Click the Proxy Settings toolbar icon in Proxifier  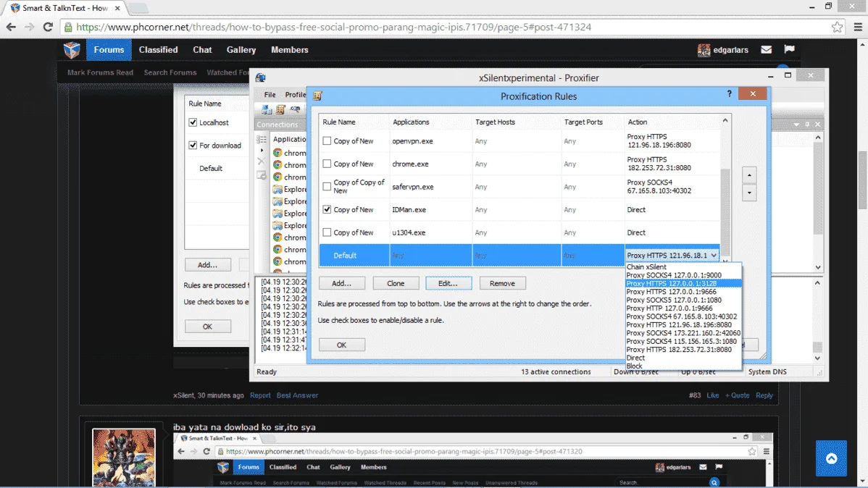click(x=267, y=109)
